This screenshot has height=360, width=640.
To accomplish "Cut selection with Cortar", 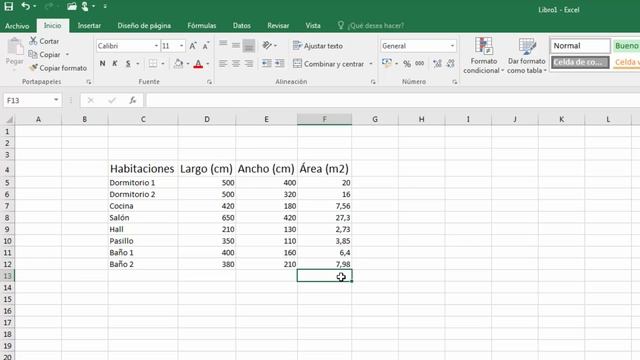I will pyautogui.click(x=44, y=41).
